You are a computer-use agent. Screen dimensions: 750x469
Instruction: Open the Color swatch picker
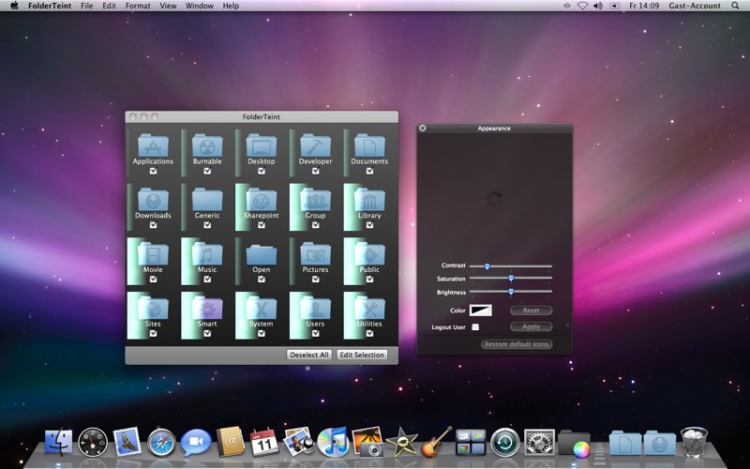tap(481, 311)
